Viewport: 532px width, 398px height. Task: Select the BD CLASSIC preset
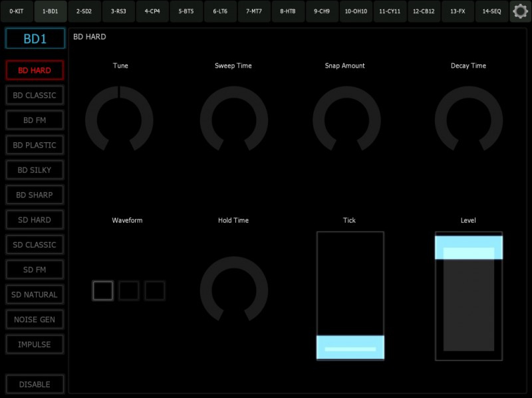[35, 95]
